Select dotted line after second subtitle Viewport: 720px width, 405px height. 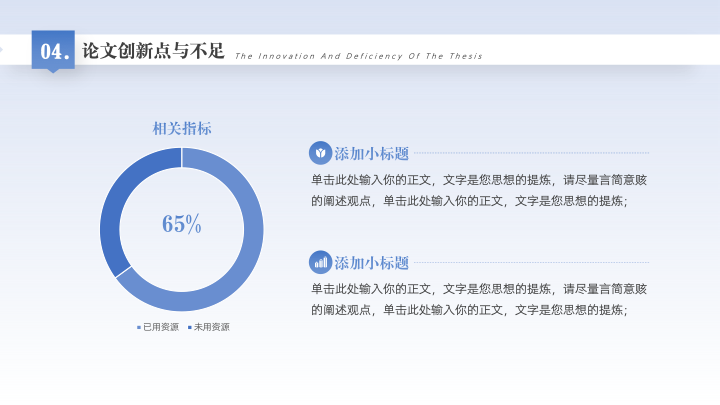click(x=531, y=263)
